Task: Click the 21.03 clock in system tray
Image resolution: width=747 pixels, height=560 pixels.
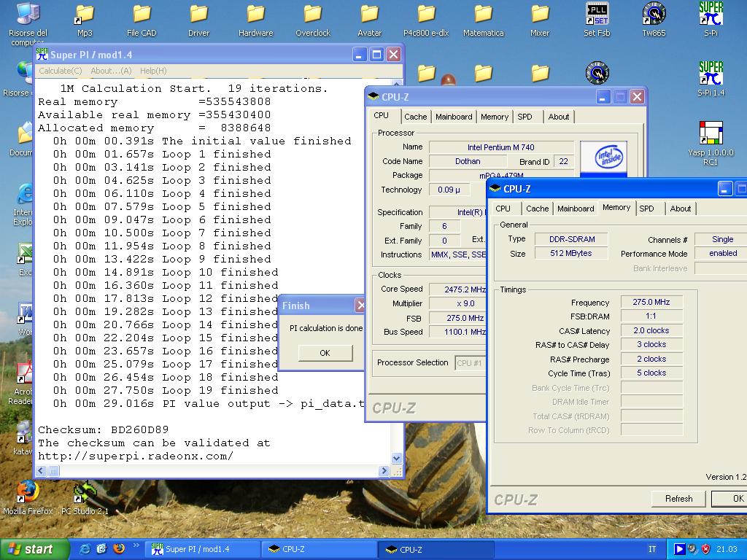Action: 727,549
